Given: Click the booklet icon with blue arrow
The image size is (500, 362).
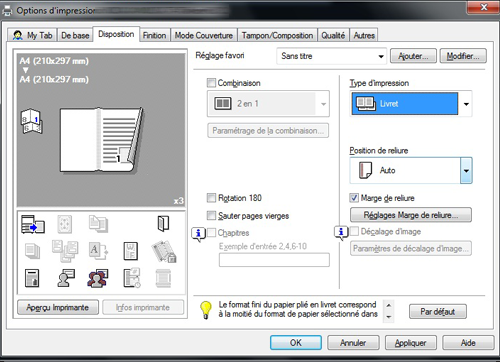Looking at the screenshot, I should point(33,224).
